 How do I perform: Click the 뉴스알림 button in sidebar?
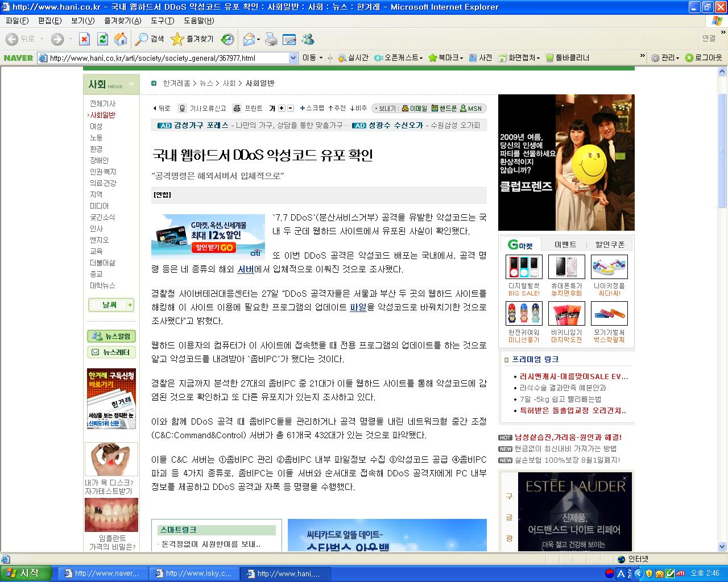[111, 336]
